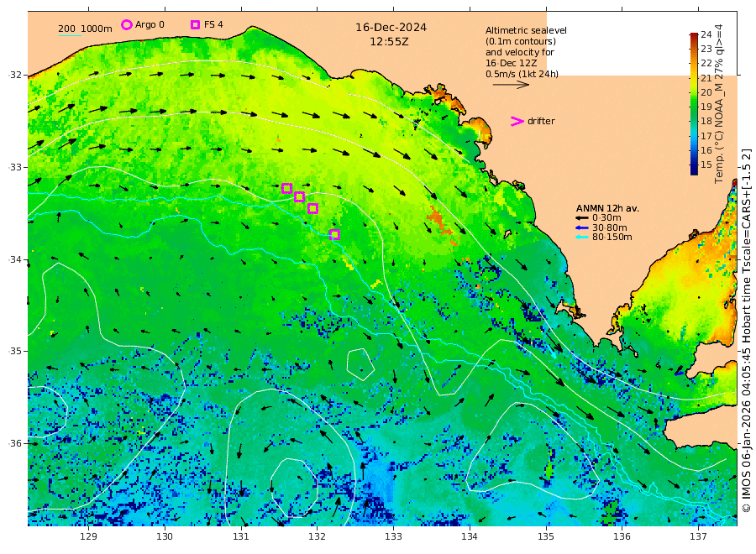
Task: Click the colorbar label 20
Action: pos(706,92)
